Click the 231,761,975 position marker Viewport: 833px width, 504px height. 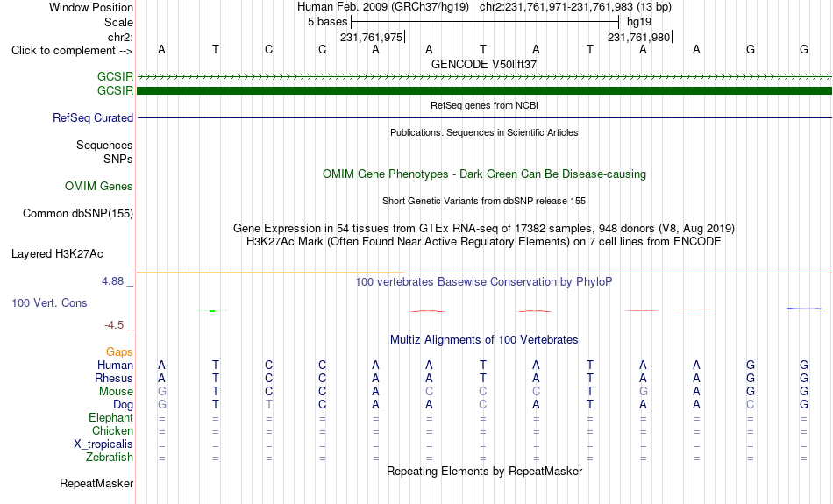[x=372, y=37]
